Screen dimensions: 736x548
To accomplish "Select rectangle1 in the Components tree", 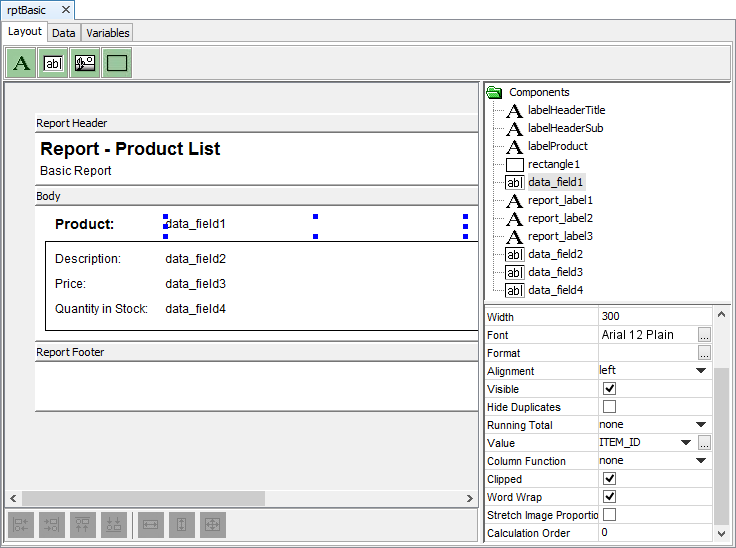I will [x=553, y=164].
